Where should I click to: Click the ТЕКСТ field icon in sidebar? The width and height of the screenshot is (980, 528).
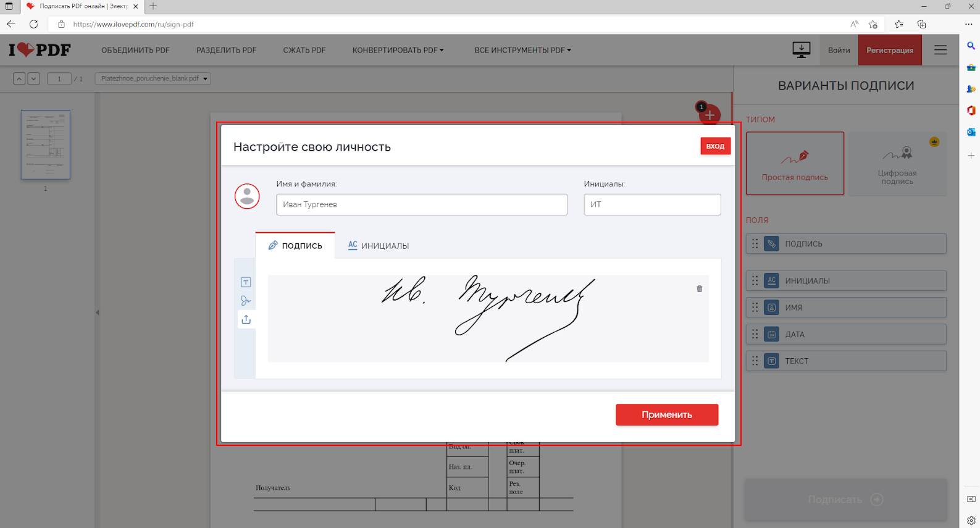(771, 361)
